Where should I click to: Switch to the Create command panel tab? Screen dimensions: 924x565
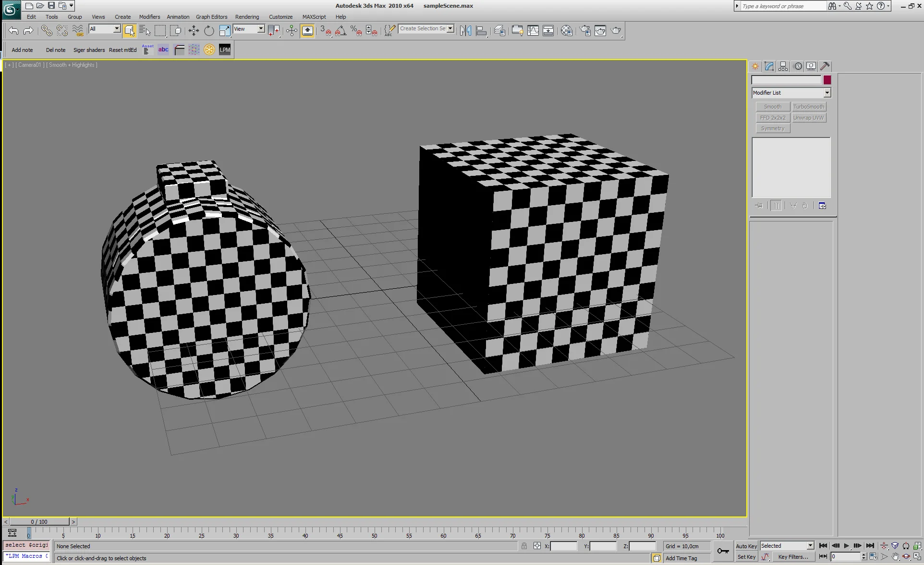[x=756, y=66]
